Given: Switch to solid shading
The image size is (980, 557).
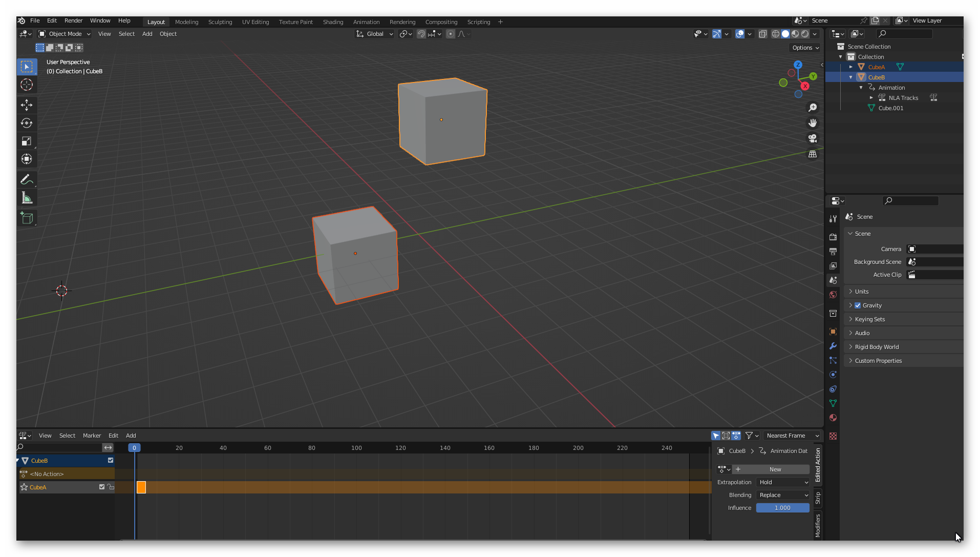Looking at the screenshot, I should [x=785, y=34].
